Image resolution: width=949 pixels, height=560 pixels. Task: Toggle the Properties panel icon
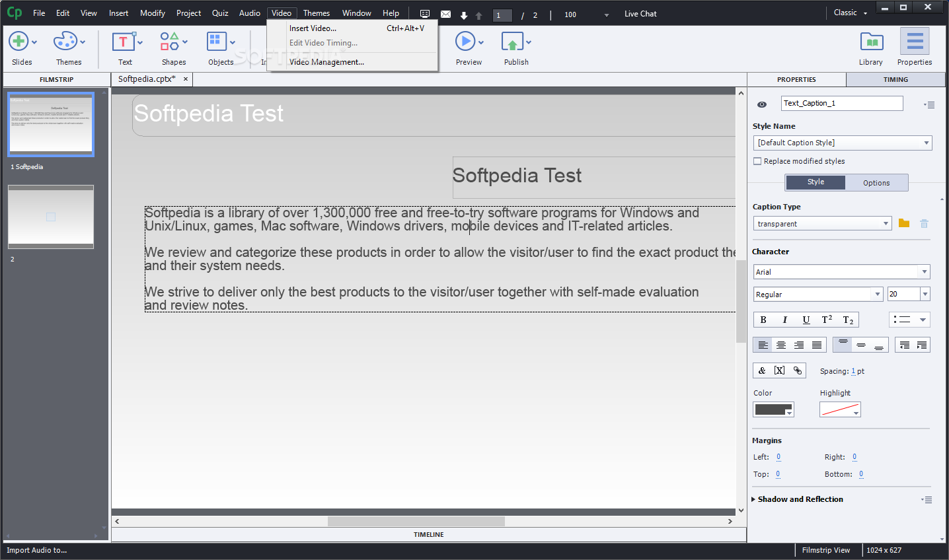point(915,42)
